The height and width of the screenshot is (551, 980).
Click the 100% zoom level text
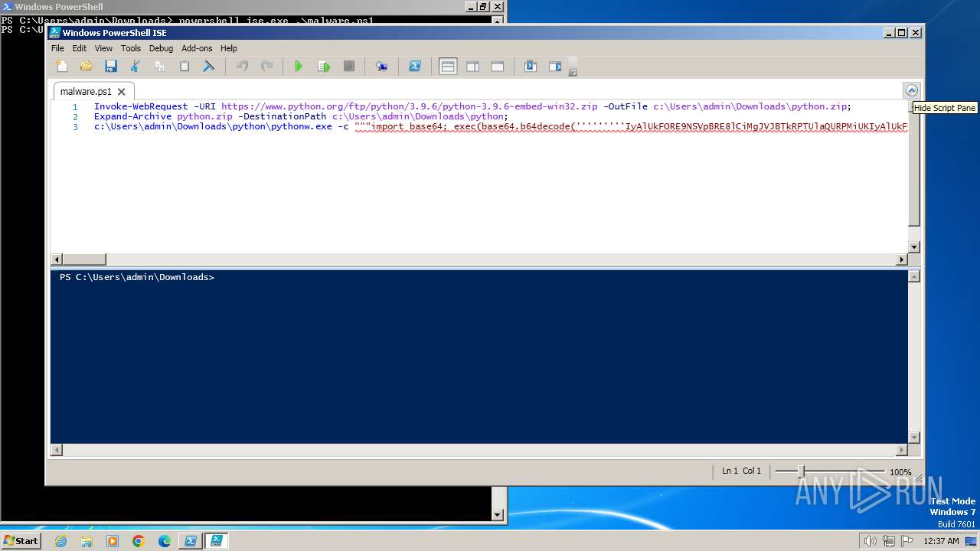pos(900,472)
